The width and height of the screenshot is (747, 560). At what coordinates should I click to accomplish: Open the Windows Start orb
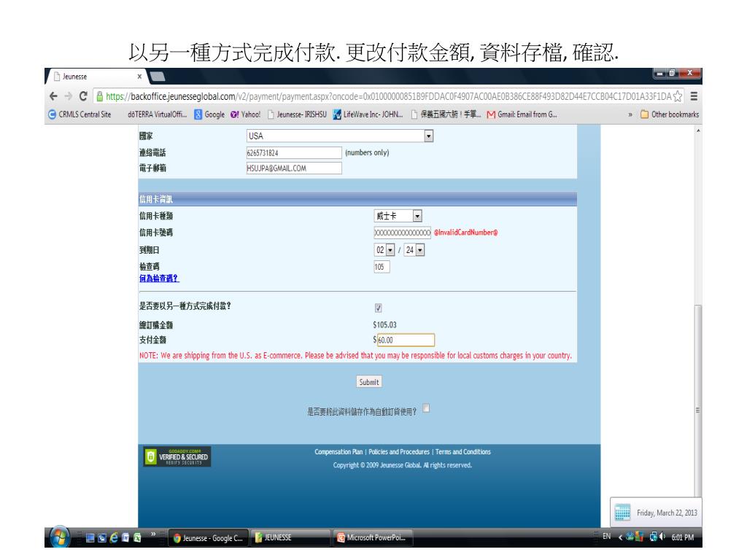[60, 537]
